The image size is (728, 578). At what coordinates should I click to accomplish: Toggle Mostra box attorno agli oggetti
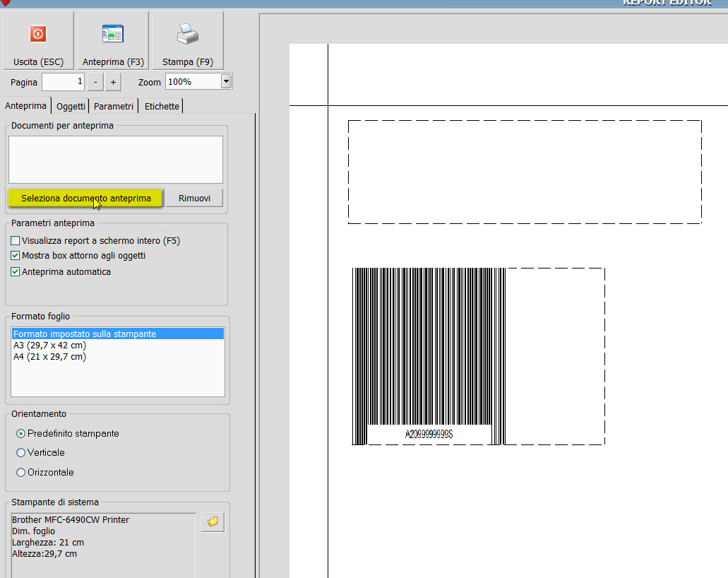[16, 256]
